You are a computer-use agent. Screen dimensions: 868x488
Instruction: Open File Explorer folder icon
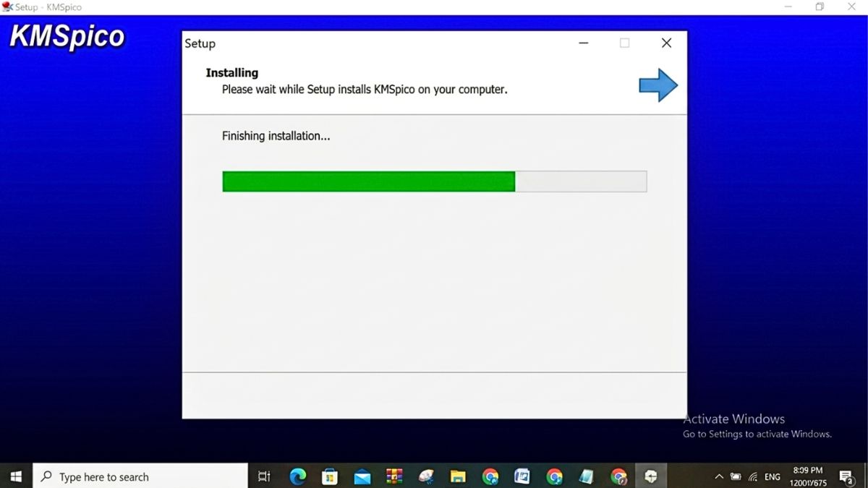coord(458,476)
